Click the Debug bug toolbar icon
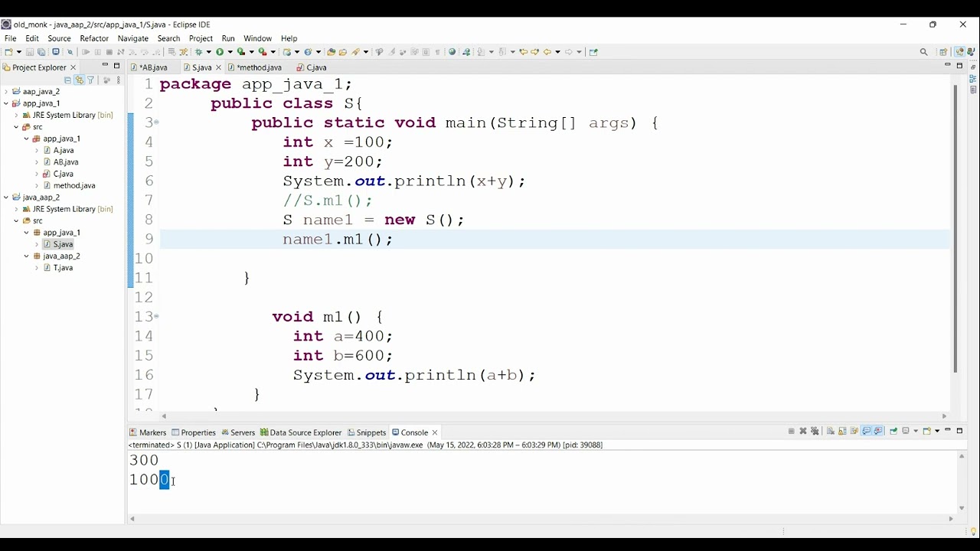Screen dimensions: 980x551 (198, 52)
